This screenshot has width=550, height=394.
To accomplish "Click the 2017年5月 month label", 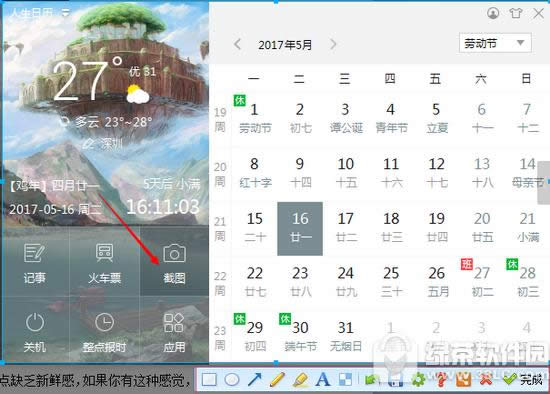I will pos(285,45).
